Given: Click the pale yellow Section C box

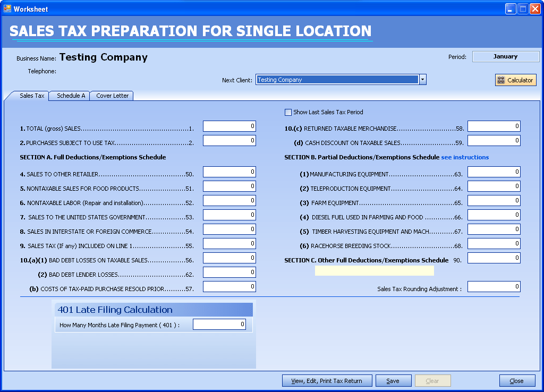Looking at the screenshot, I should [375, 270].
